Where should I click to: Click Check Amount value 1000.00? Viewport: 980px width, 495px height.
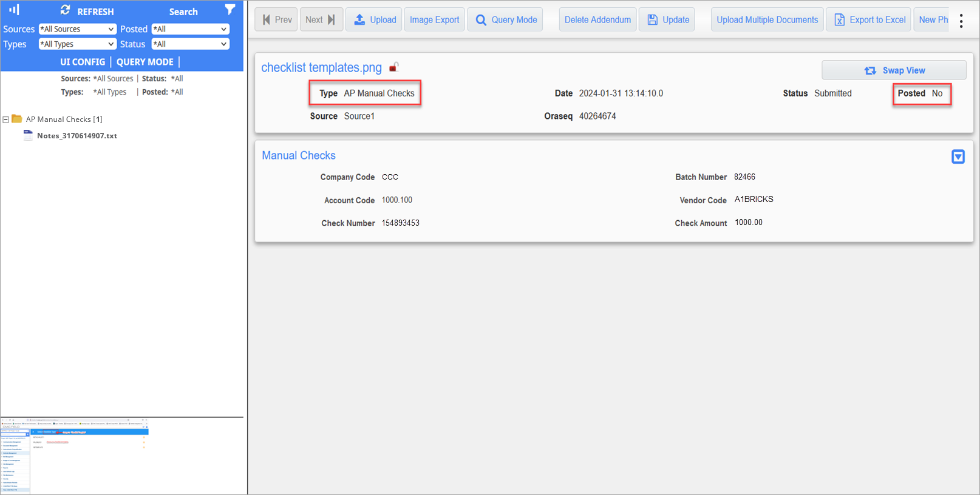[748, 223]
